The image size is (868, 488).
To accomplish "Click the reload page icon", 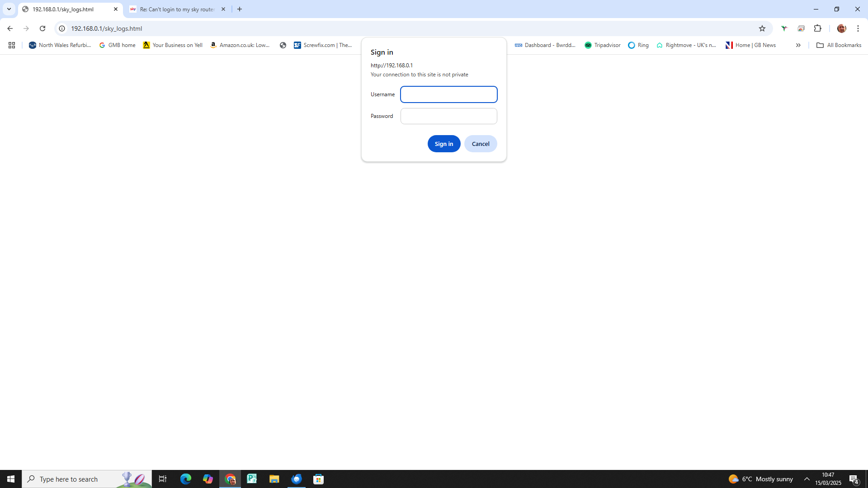I will coord(42,28).
